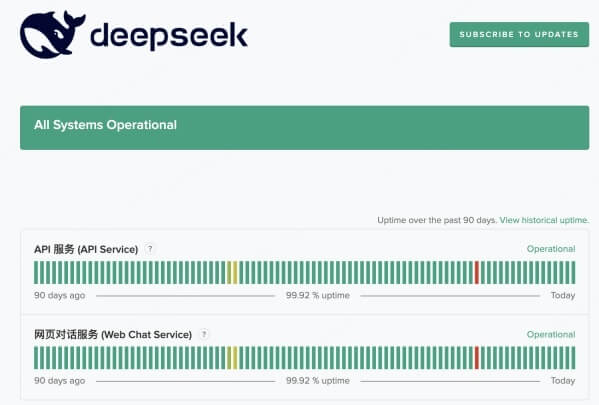
Task: Click 99.92 % uptime under API Service
Action: (318, 295)
